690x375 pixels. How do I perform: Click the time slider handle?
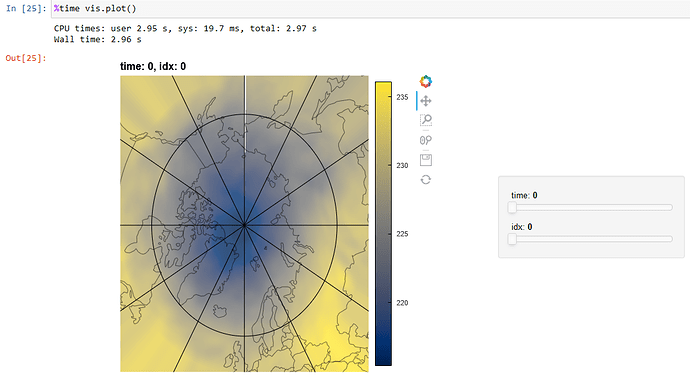[x=512, y=207]
